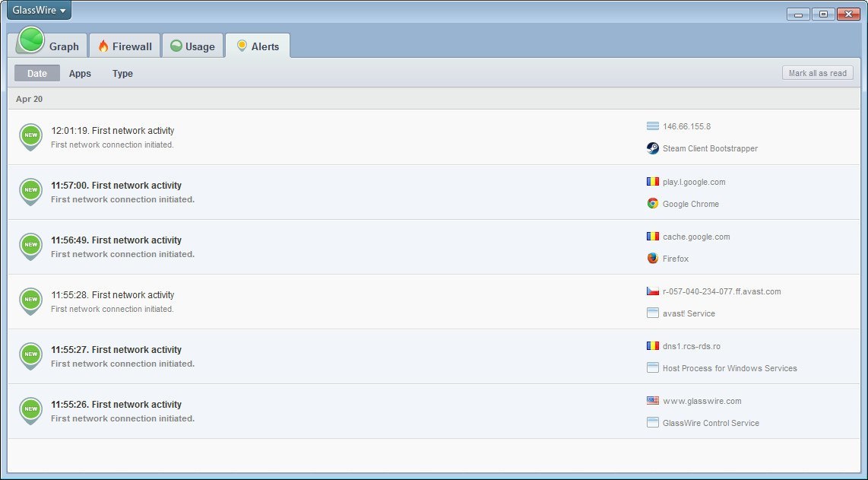Click the avast! Service icon
The image size is (868, 480).
652,313
